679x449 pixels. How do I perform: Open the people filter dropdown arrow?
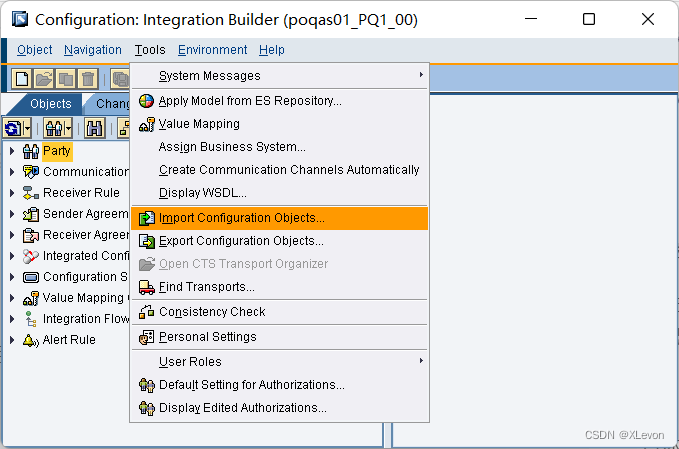(x=68, y=129)
